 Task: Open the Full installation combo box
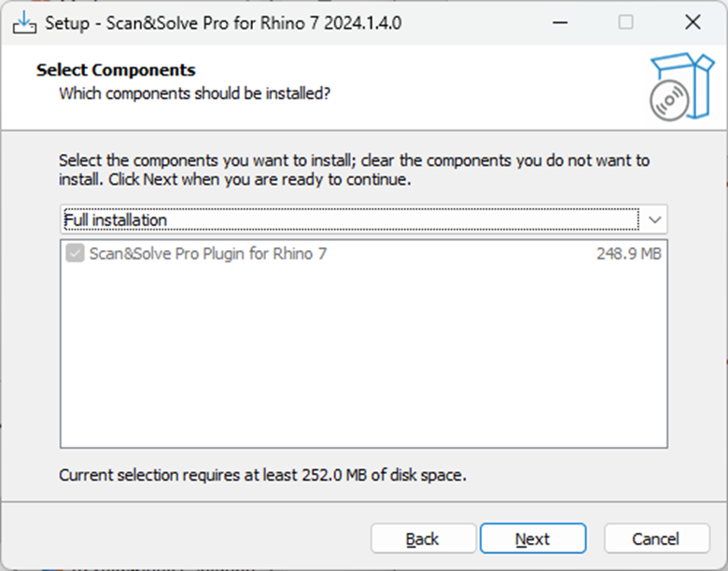pos(364,219)
